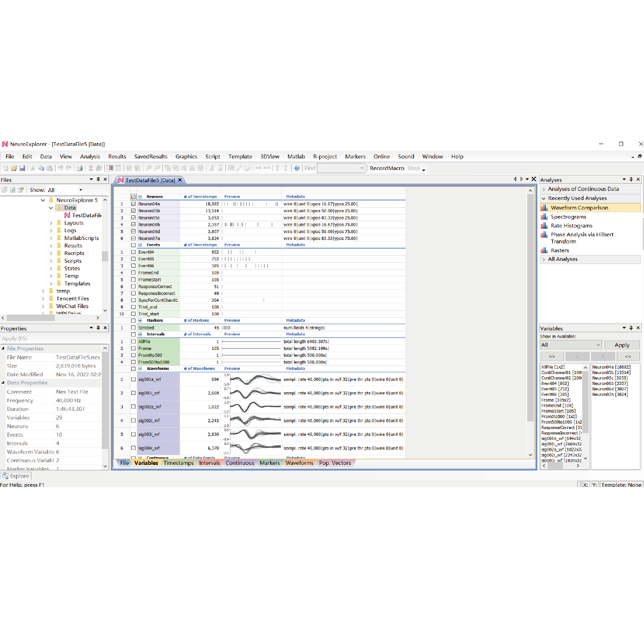Click the Zoom Out magnifier icon
Image resolution: width=644 pixels, height=644 pixels.
157,168
